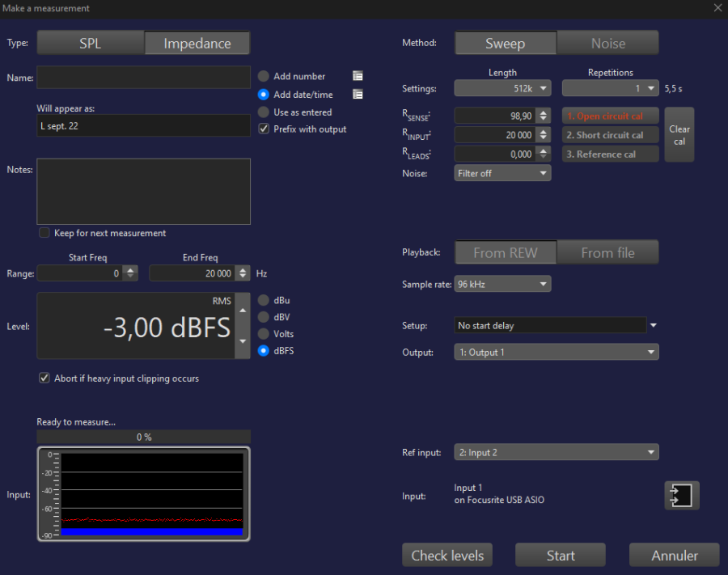Screen dimensions: 728x575
Task: Open the Repetitions dropdown
Action: click(610, 88)
